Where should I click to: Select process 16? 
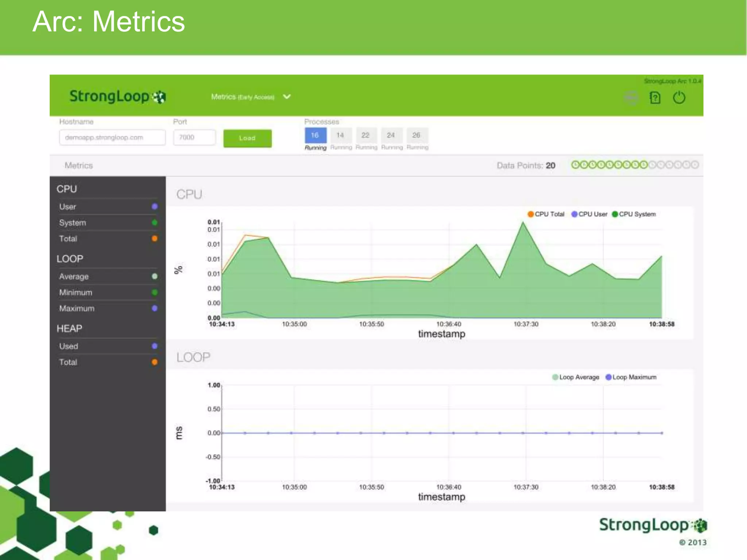click(x=315, y=135)
